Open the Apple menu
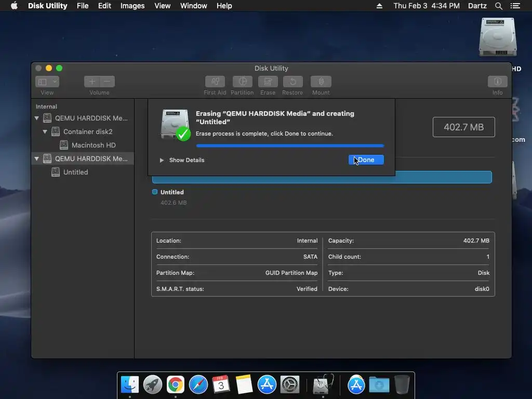The width and height of the screenshot is (532, 399). (14, 6)
